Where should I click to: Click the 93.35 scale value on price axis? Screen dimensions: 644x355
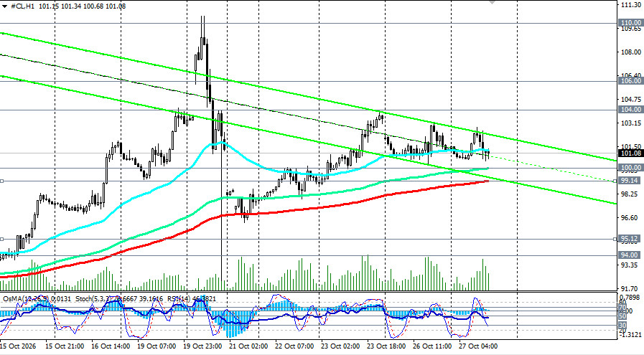point(630,265)
